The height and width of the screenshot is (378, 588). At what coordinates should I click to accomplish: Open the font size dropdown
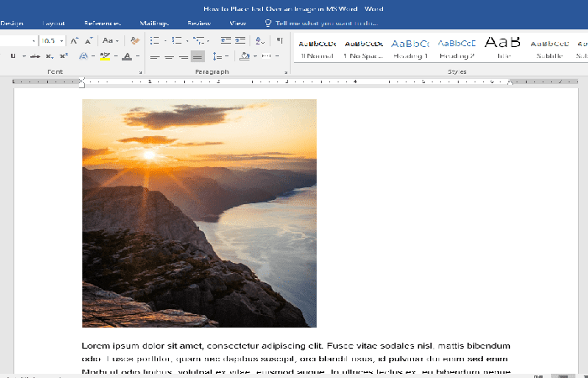coord(60,40)
